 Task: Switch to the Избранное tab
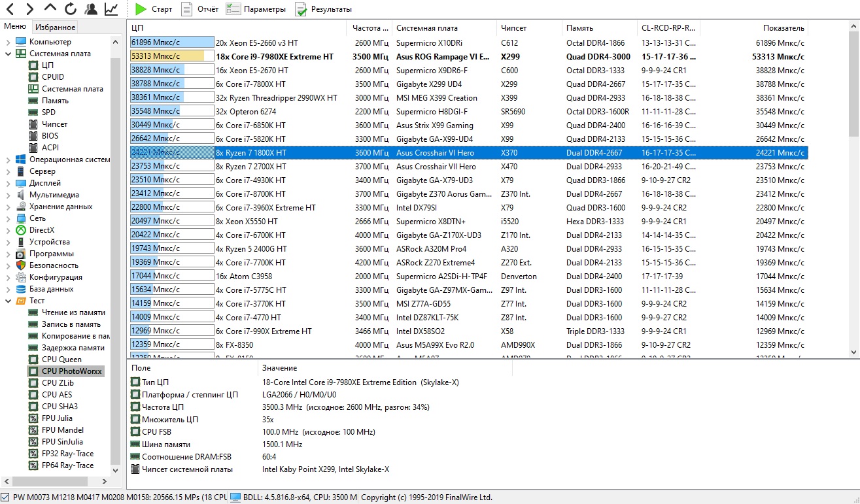tap(56, 27)
